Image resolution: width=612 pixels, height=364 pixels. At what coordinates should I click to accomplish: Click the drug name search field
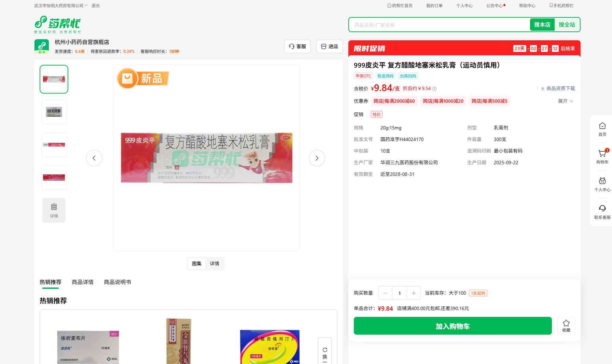439,25
